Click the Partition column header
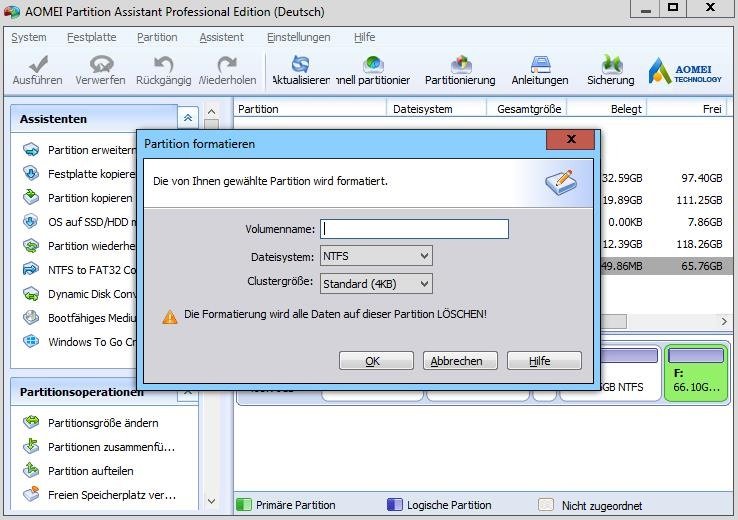Image resolution: width=738 pixels, height=520 pixels. [x=310, y=109]
